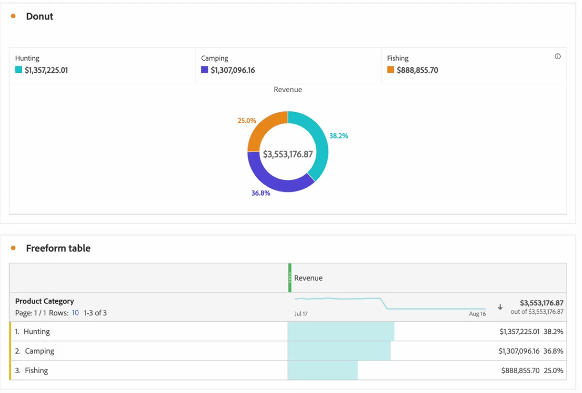The height and width of the screenshot is (393, 582).
Task: Click the Camping legend label
Action: tap(215, 58)
